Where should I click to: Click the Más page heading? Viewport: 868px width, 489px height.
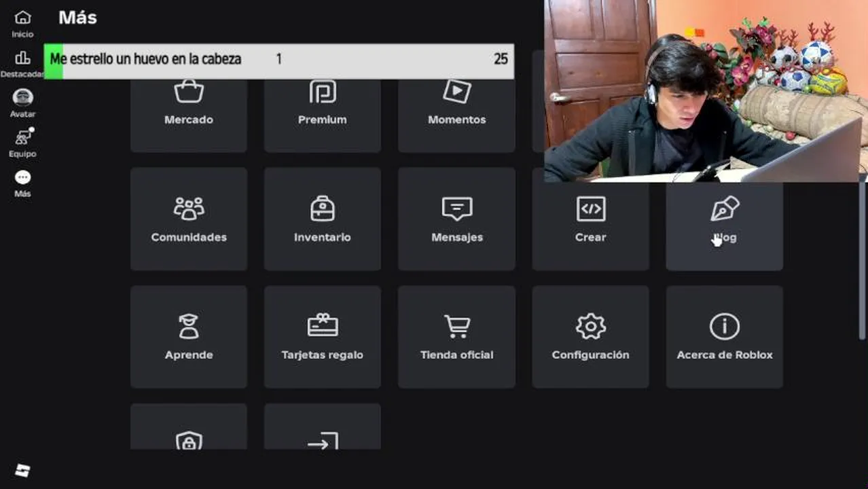tap(77, 18)
